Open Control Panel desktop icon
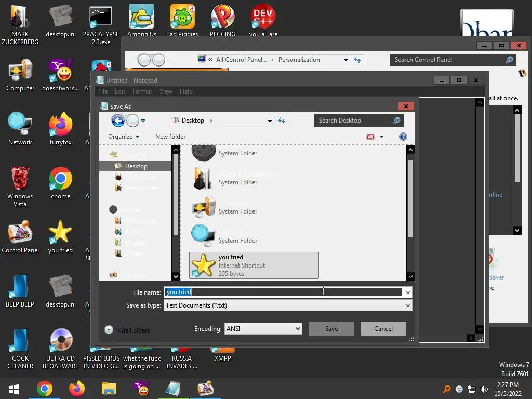The image size is (532, 399). tap(20, 237)
